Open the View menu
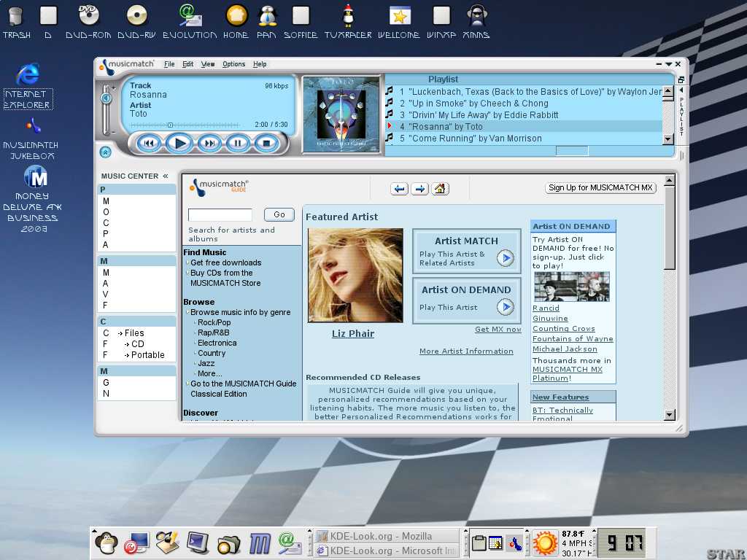The height and width of the screenshot is (560, 747). (x=208, y=64)
